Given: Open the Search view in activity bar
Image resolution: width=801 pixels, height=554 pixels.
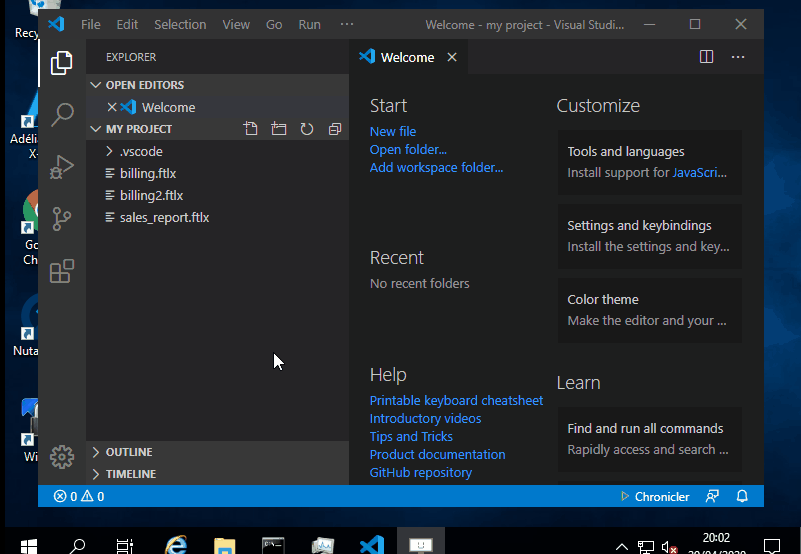Looking at the screenshot, I should point(62,115).
